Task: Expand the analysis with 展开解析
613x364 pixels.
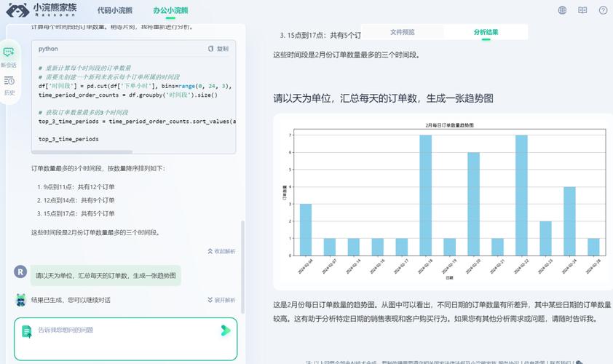Action: tap(221, 300)
